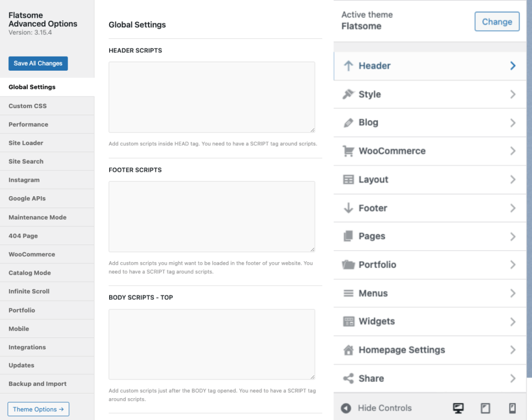This screenshot has height=420, width=532.
Task: Open the Backup and Import tab
Action: tap(47, 384)
